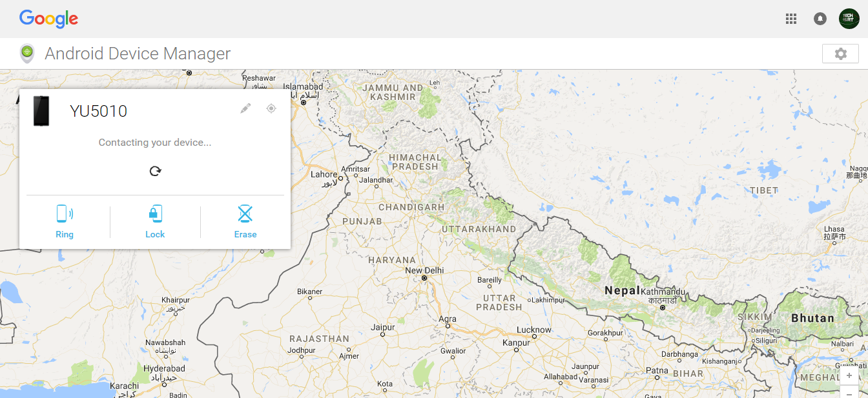Lock the YU5010 device
The height and width of the screenshot is (398, 868).
pyautogui.click(x=155, y=222)
